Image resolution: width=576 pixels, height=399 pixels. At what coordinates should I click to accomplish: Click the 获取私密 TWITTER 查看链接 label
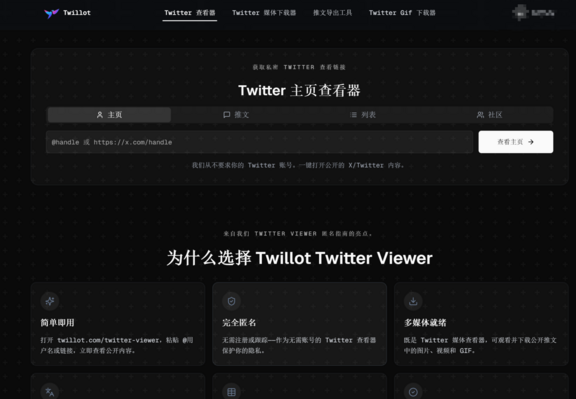(x=299, y=67)
